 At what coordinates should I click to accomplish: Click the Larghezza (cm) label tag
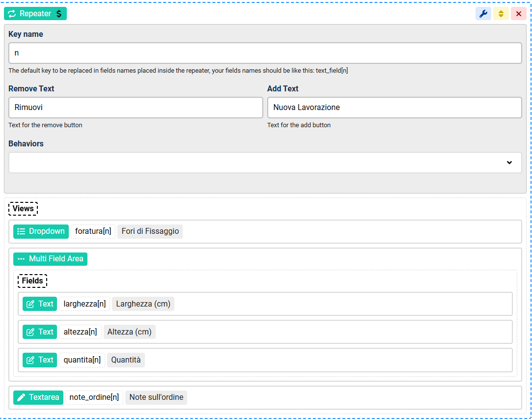pos(143,304)
